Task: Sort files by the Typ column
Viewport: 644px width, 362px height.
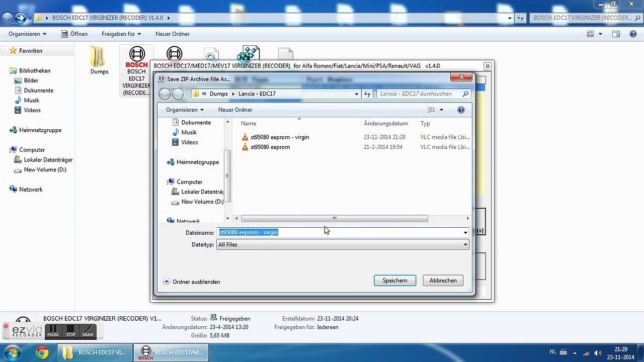Action: pyautogui.click(x=445, y=124)
